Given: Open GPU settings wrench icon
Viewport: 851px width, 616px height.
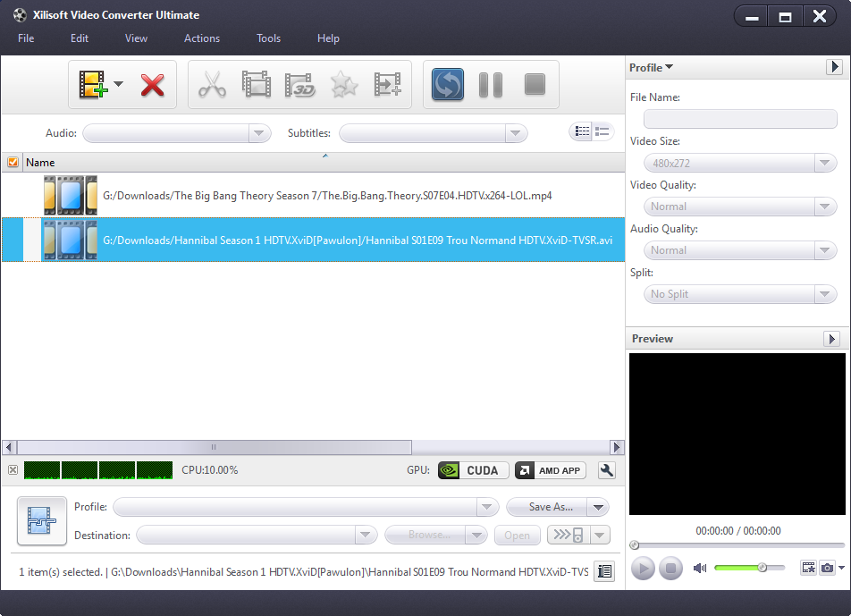Looking at the screenshot, I should coord(607,470).
